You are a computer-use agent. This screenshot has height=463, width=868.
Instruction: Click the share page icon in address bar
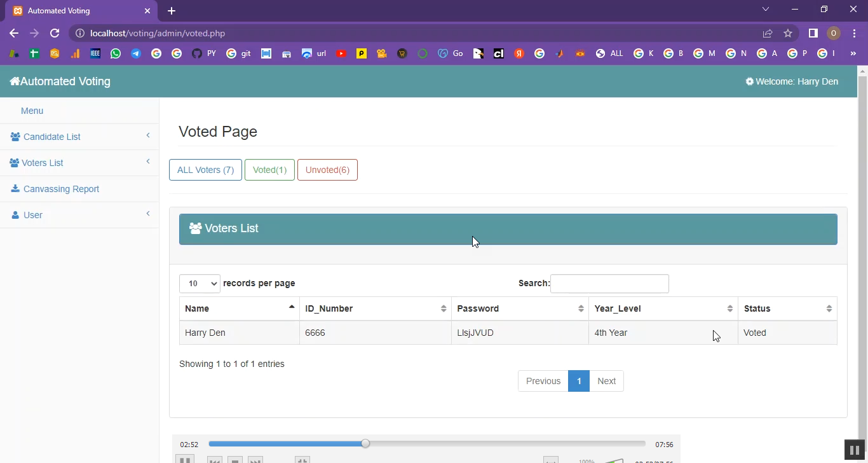pos(768,33)
